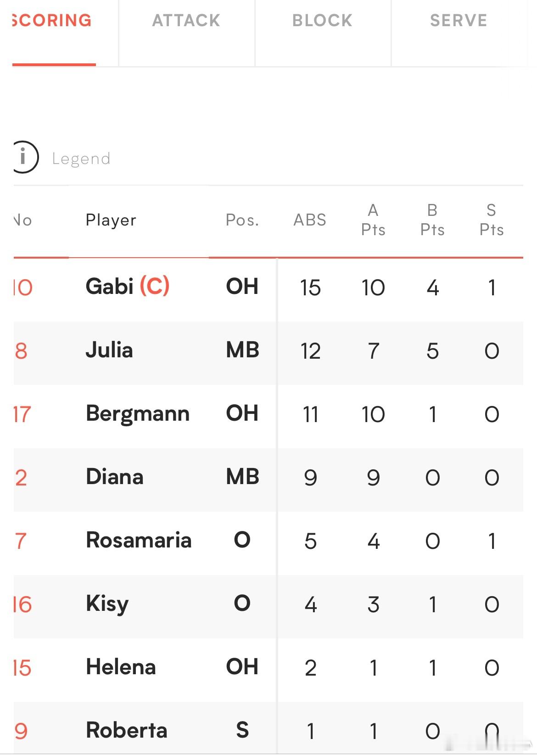Image resolution: width=537 pixels, height=756 pixels.
Task: Switch to the Serve tab
Action: 459,21
